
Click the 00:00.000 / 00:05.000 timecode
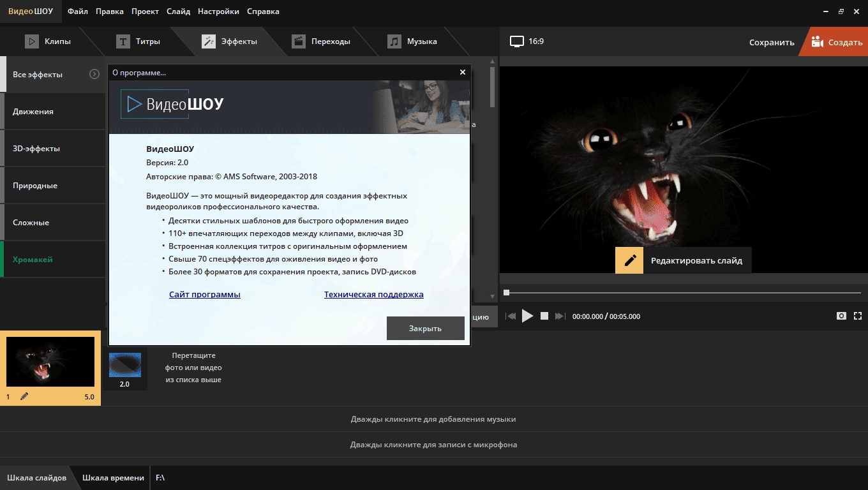[x=606, y=316]
